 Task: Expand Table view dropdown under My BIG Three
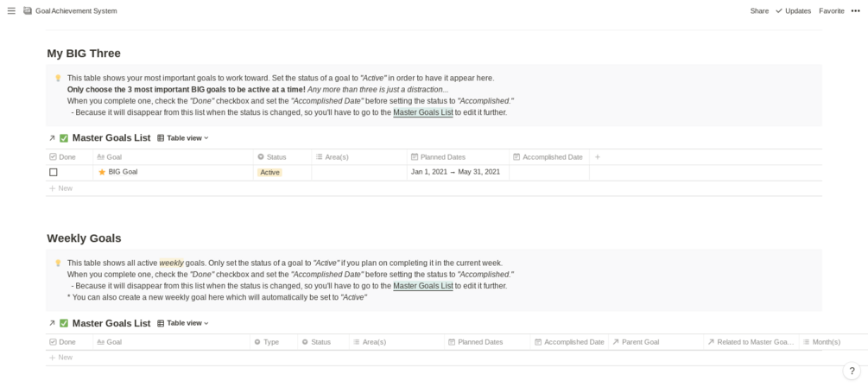click(183, 138)
